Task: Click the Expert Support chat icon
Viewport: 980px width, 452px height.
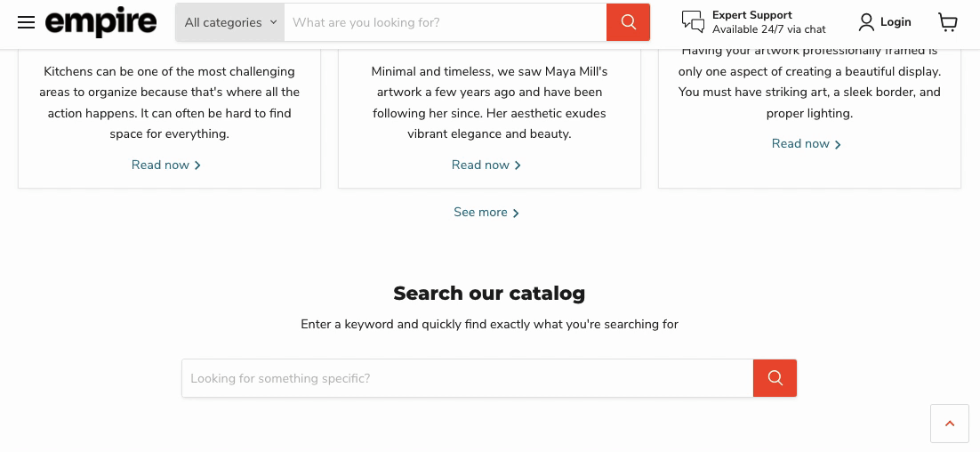Action: 693,22
